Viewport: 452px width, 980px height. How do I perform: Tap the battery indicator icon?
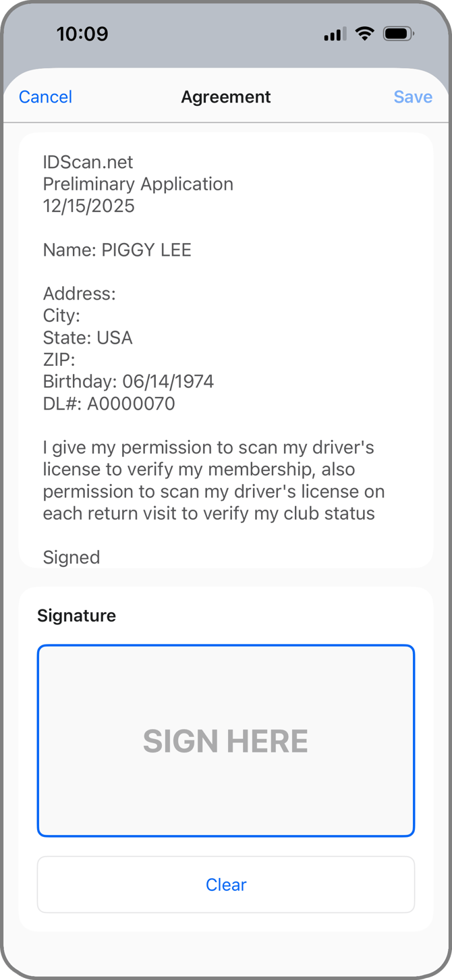(398, 34)
